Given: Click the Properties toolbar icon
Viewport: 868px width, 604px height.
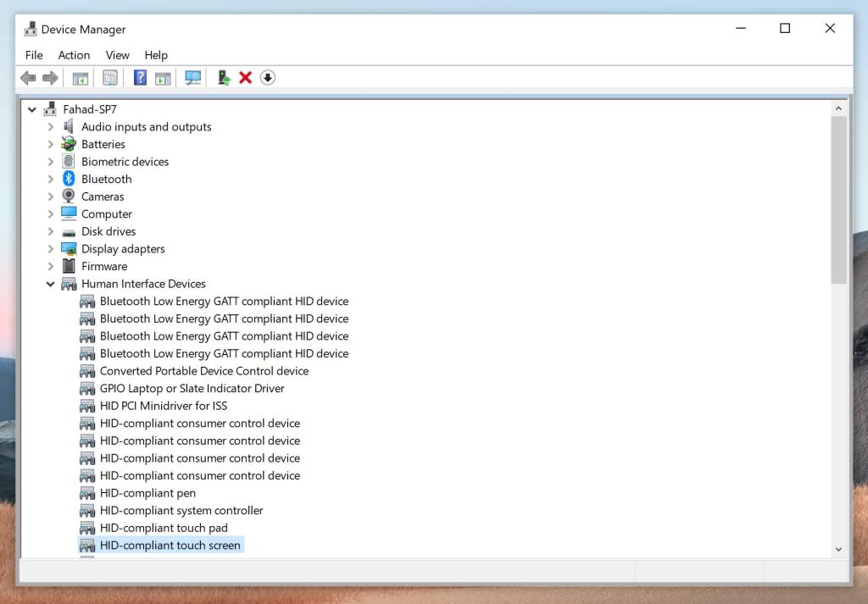Looking at the screenshot, I should coord(110,78).
